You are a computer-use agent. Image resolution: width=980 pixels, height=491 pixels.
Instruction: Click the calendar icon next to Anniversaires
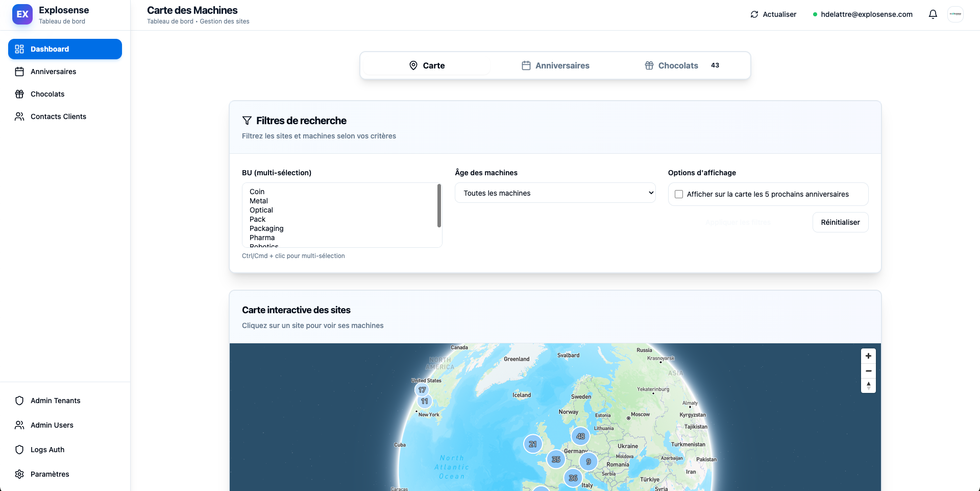point(19,72)
